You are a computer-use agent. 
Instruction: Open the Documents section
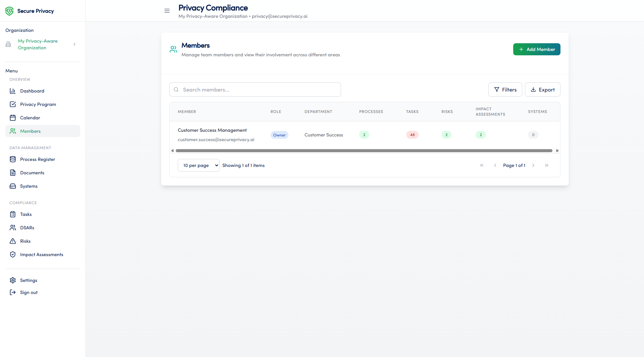point(32,173)
